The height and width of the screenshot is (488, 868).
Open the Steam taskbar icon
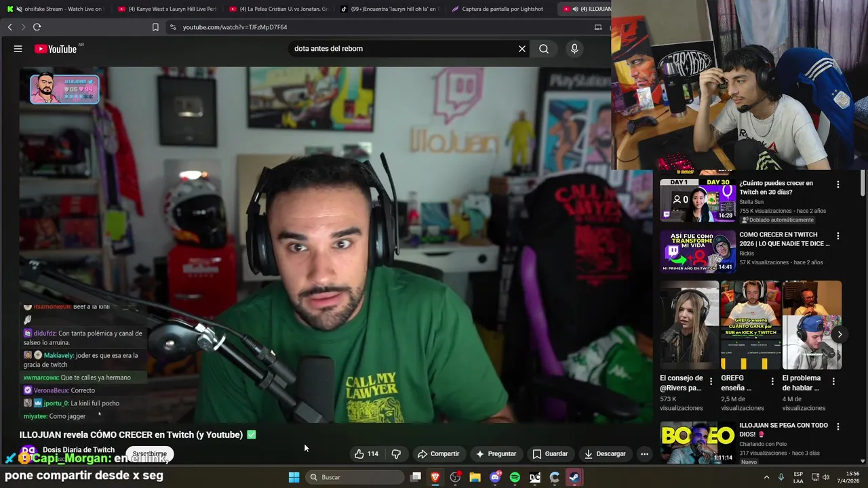[x=574, y=477]
